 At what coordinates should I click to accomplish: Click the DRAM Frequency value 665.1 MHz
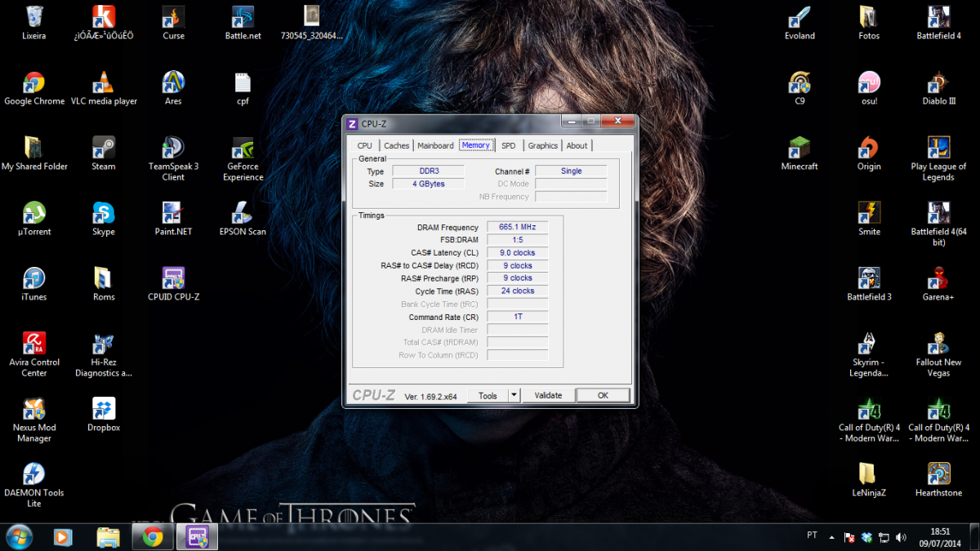517,227
